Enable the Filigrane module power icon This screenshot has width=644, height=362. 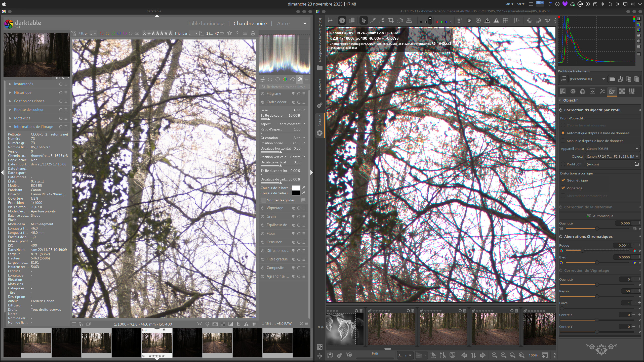263,94
